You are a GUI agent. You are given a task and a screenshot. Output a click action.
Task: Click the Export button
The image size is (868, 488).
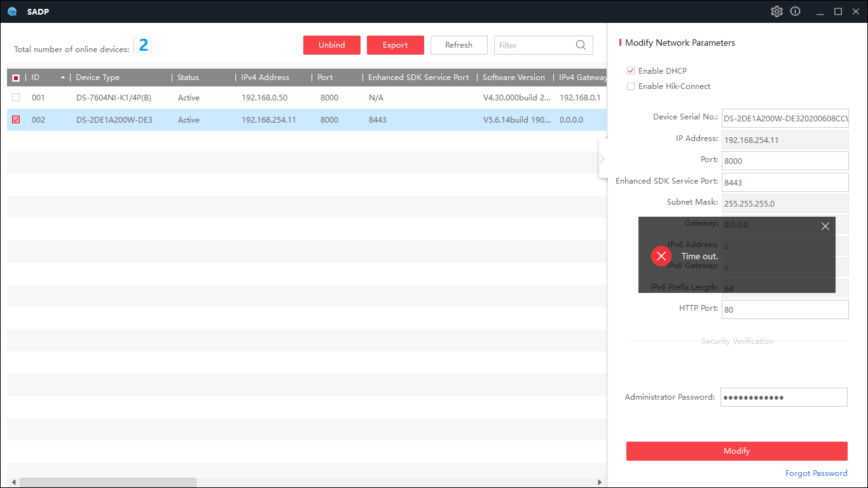point(396,45)
